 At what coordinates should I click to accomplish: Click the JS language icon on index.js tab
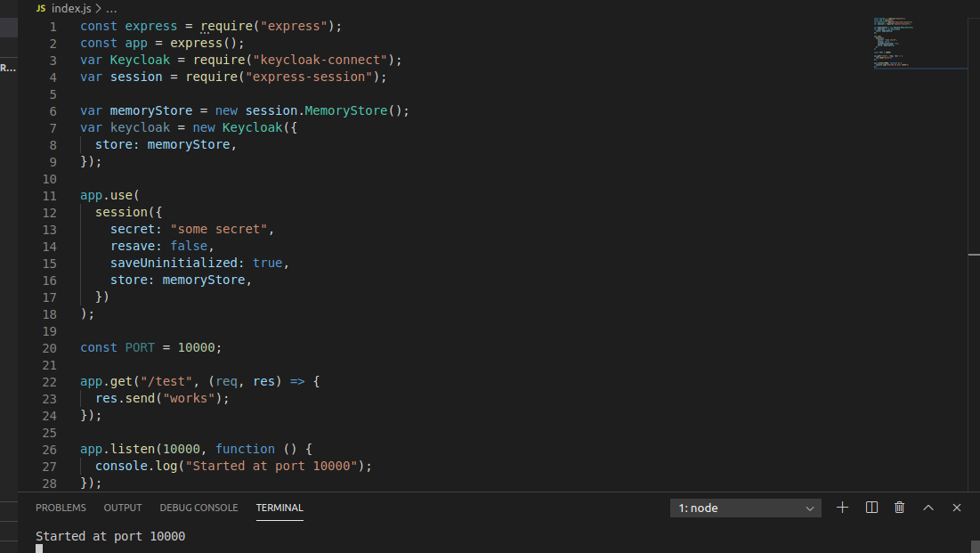pyautogui.click(x=39, y=8)
